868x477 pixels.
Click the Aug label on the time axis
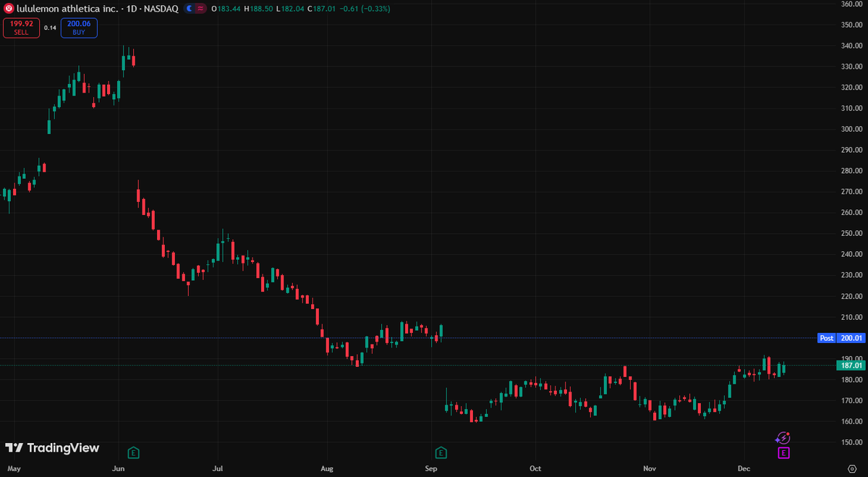click(326, 469)
